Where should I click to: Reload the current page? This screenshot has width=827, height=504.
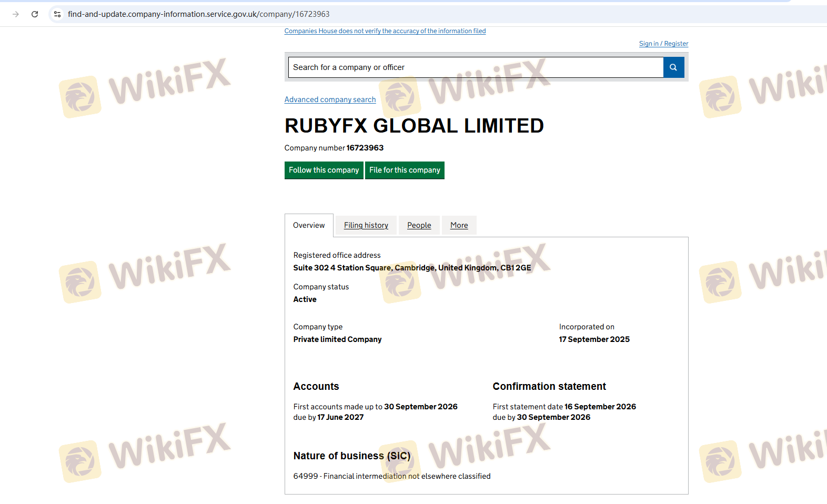35,14
